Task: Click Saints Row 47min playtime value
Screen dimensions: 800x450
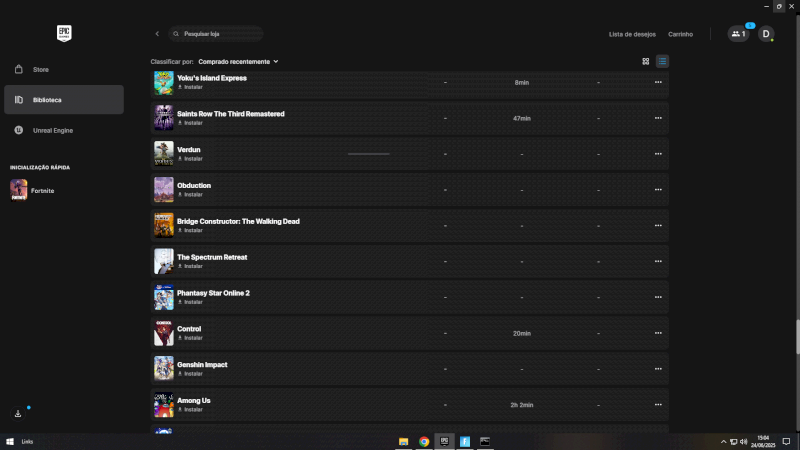Action: click(521, 118)
